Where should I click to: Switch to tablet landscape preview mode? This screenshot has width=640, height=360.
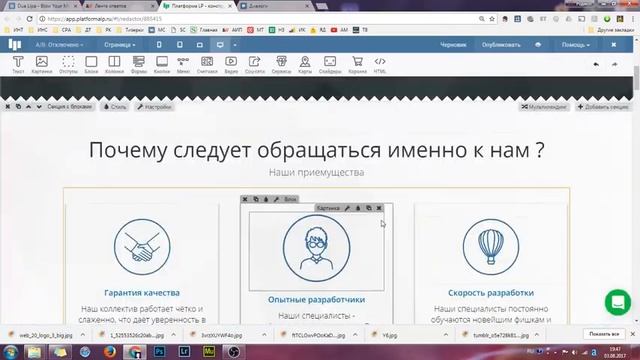(200, 45)
